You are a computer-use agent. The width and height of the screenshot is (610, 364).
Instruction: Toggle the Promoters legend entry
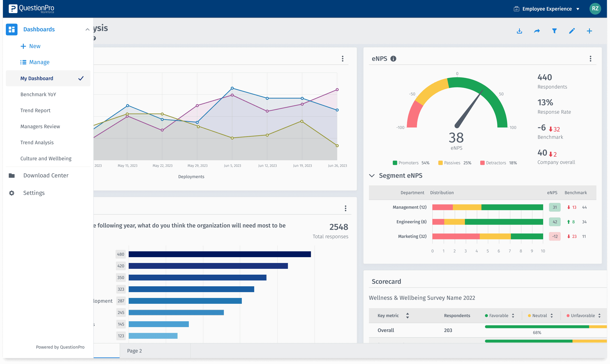pyautogui.click(x=408, y=163)
